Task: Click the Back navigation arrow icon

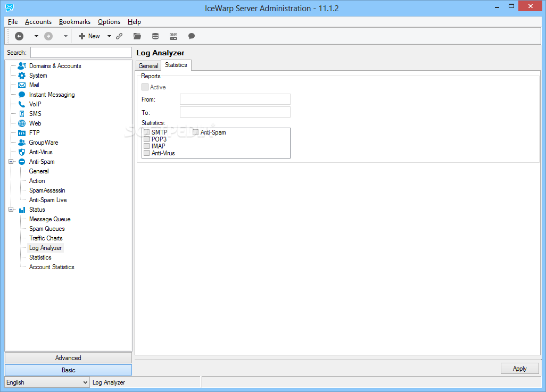Action: tap(19, 36)
